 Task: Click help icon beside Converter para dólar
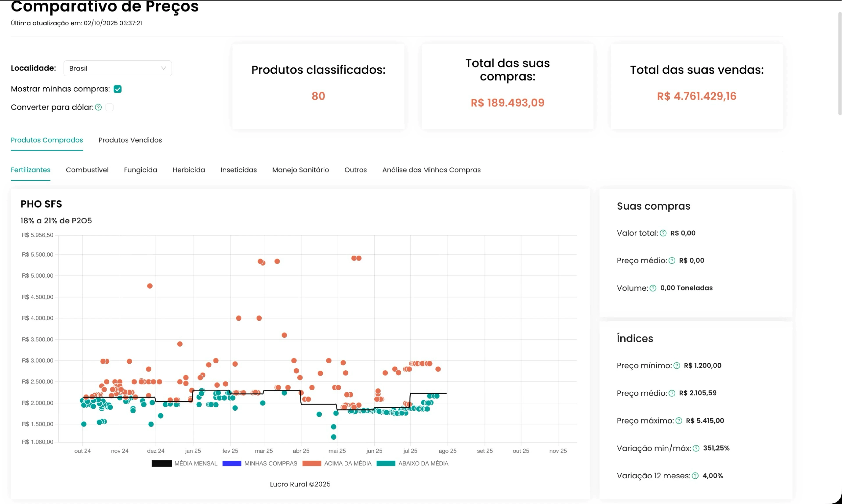[98, 107]
